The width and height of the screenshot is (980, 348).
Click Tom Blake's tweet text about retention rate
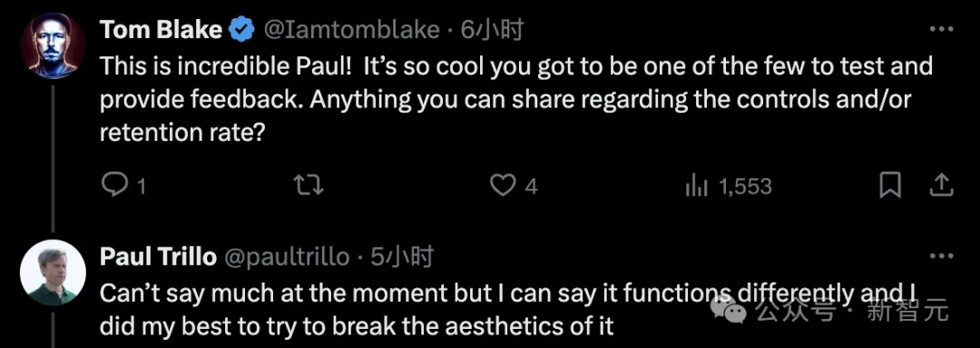(x=516, y=100)
